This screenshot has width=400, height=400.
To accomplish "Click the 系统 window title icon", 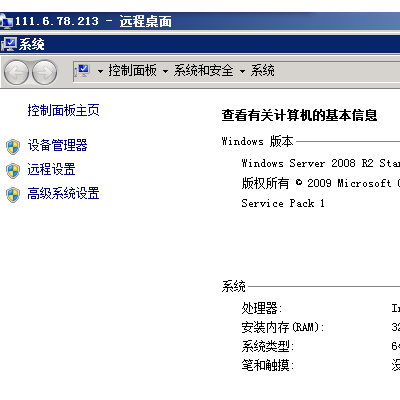I will coord(8,44).
